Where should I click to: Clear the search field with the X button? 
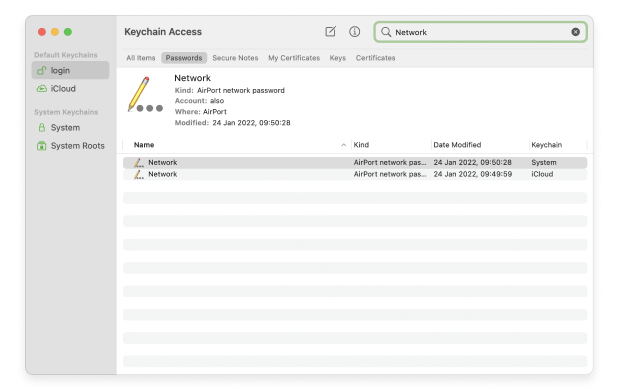click(575, 32)
